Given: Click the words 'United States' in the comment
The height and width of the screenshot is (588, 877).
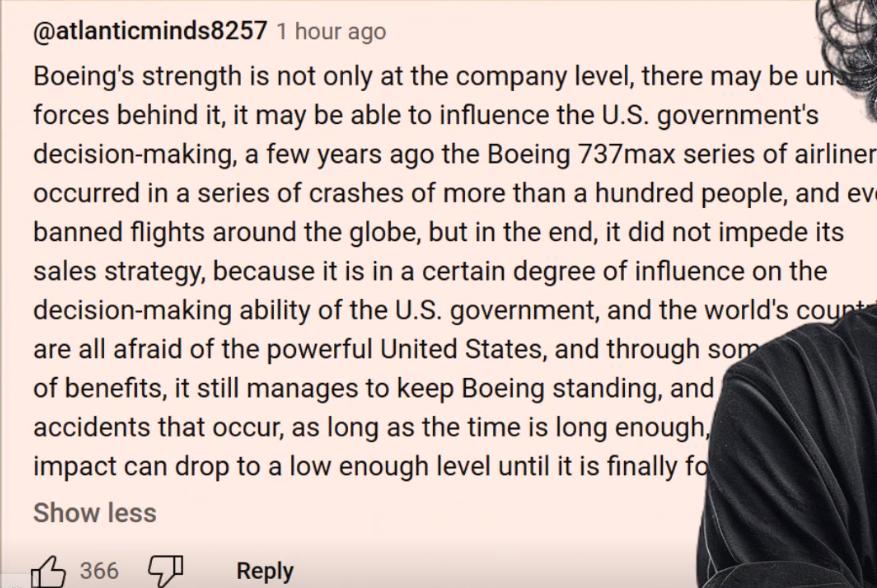Looking at the screenshot, I should point(461,349).
